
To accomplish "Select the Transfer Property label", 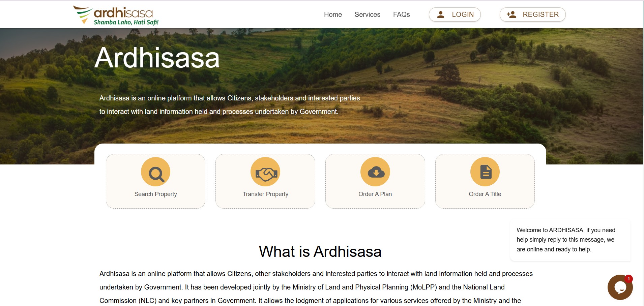I will pyautogui.click(x=265, y=194).
